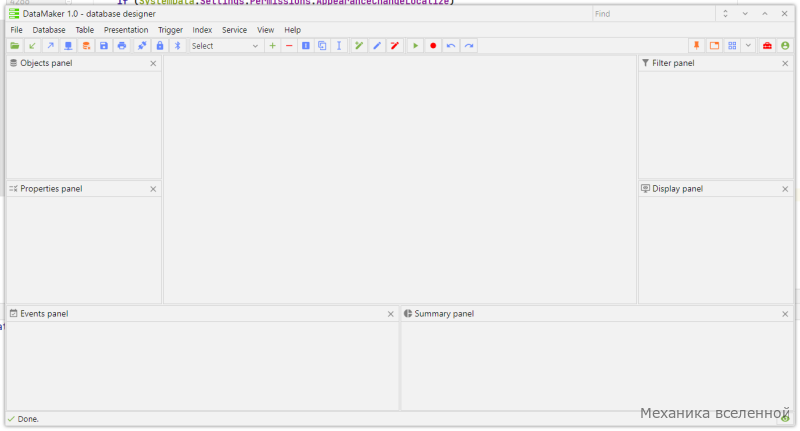Screen dimensions: 800x431
Task: Click the blue printer icon
Action: coord(121,46)
